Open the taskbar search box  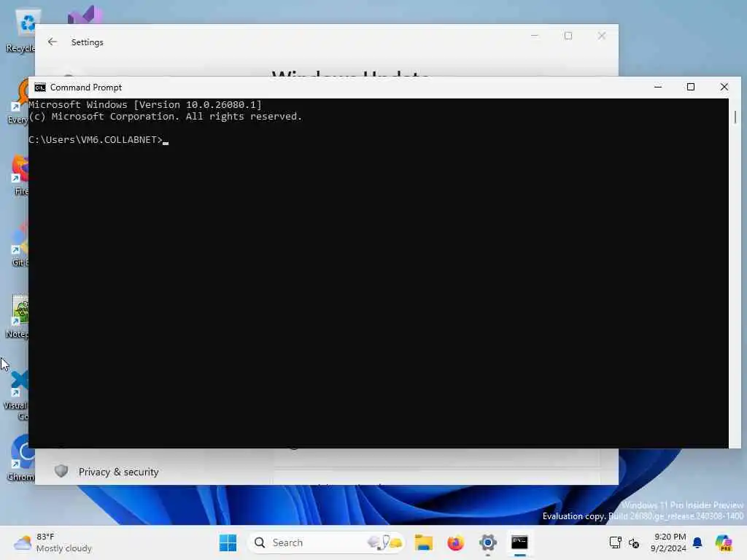(x=326, y=542)
